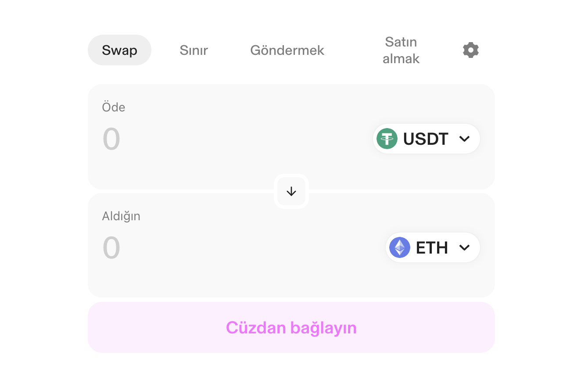Open the Göndermek tab
Screen dimensions: 588x365
click(x=287, y=50)
